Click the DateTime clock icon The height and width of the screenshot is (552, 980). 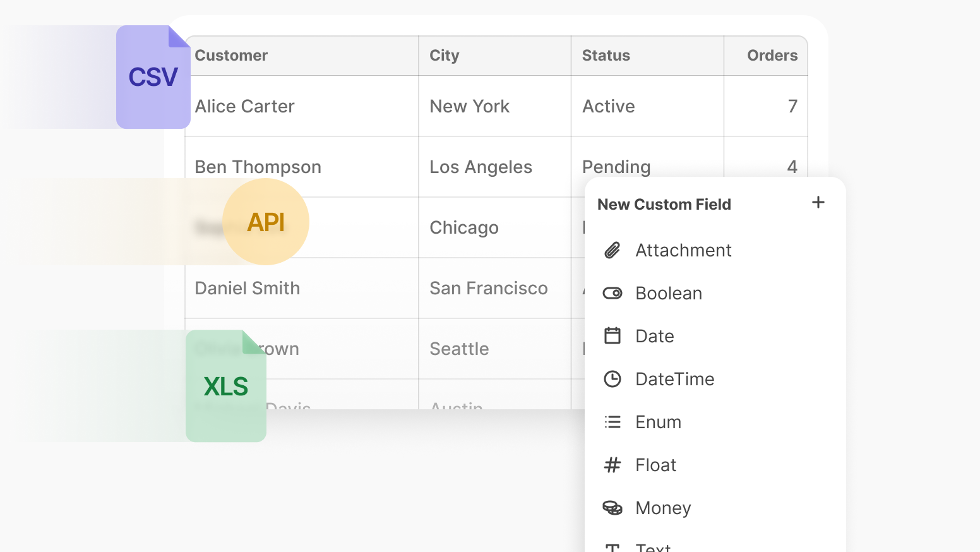pos(612,379)
